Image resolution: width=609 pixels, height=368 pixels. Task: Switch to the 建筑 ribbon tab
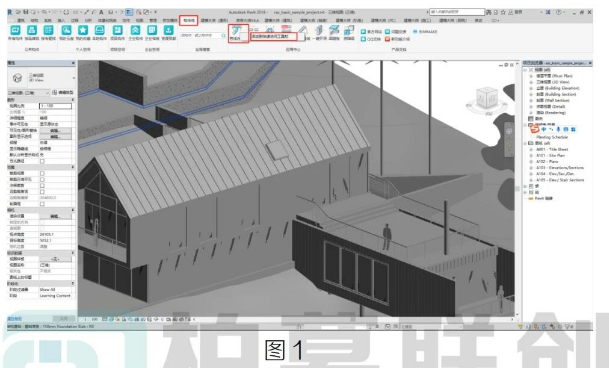pos(21,20)
